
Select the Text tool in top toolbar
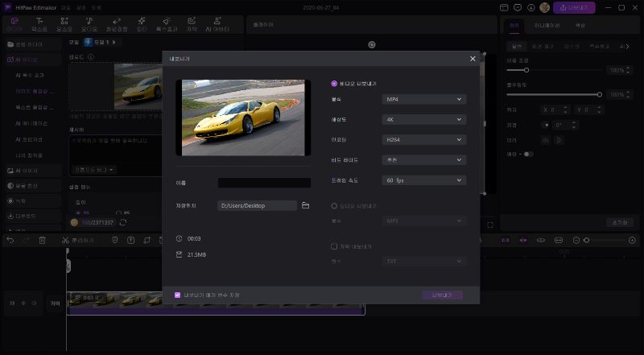(39, 24)
